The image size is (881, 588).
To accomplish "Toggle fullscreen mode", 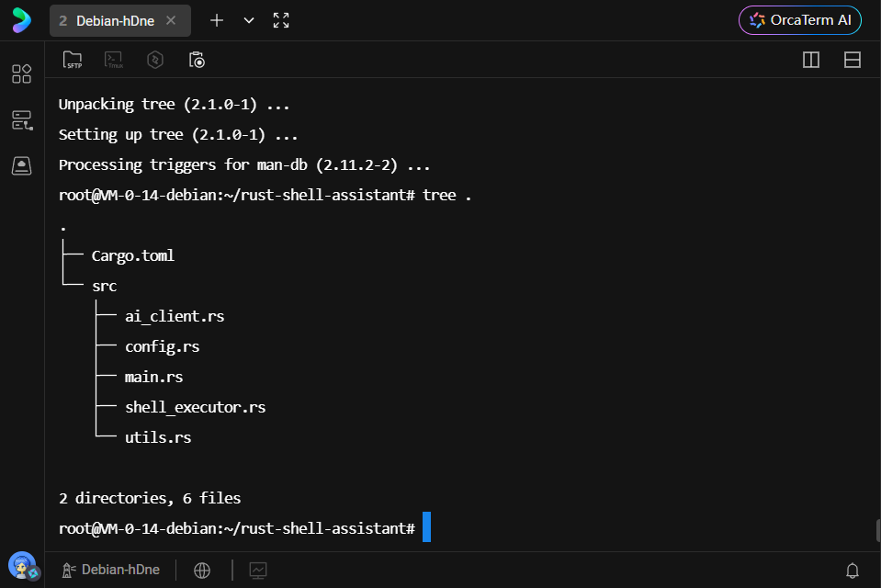I will coord(281,20).
